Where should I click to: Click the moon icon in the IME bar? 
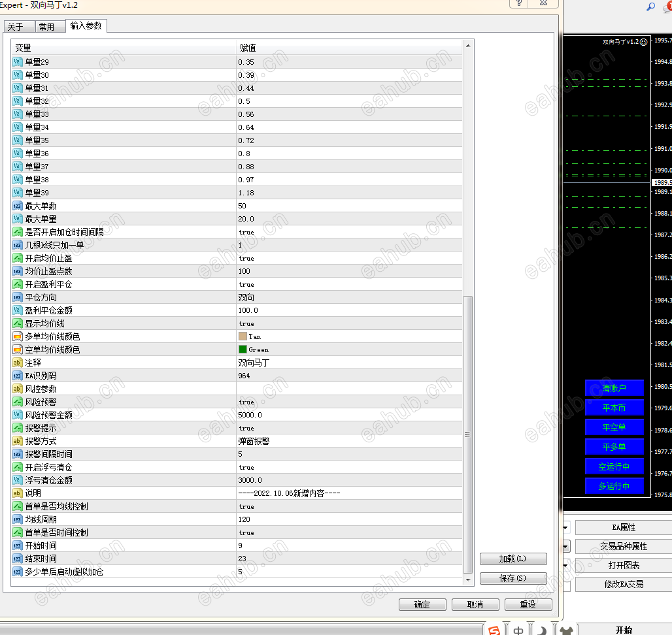[542, 630]
